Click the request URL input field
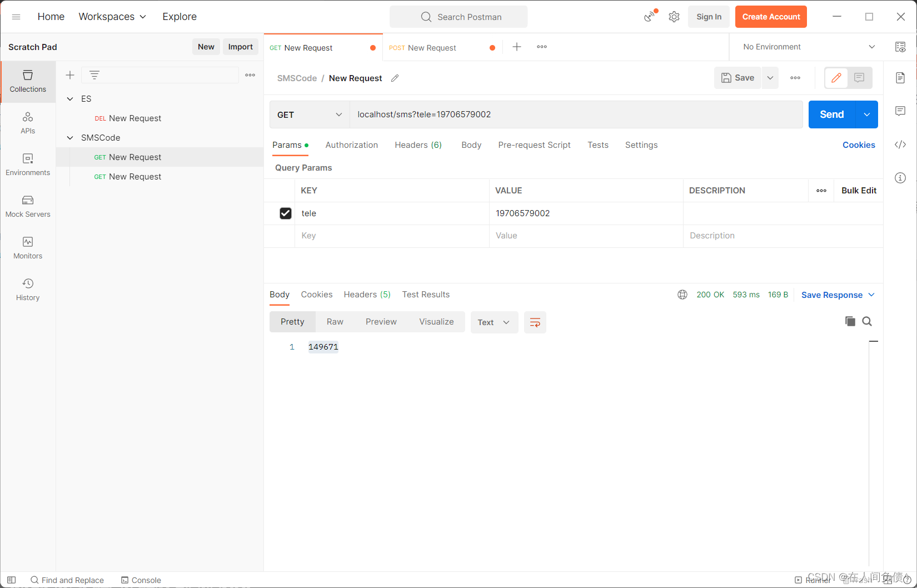 pos(576,114)
